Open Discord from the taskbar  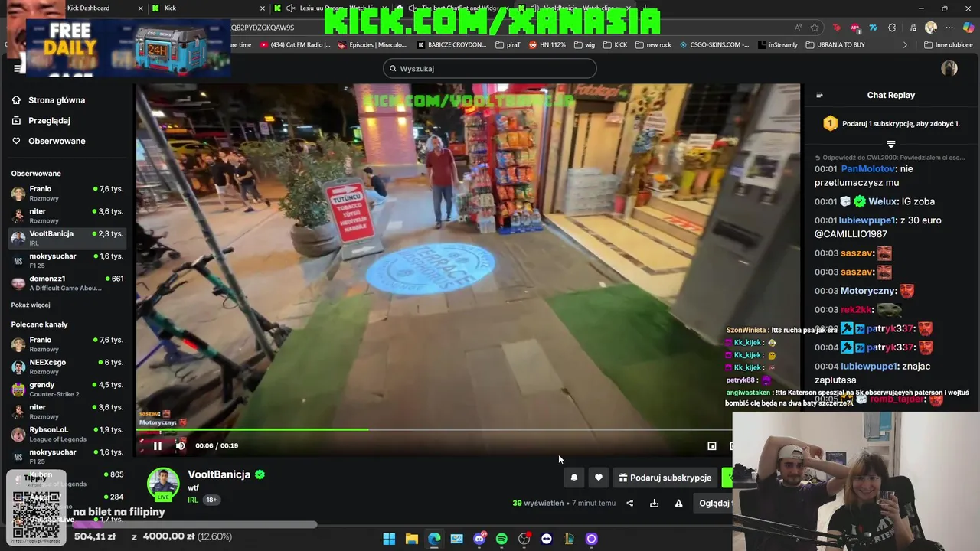(x=479, y=539)
